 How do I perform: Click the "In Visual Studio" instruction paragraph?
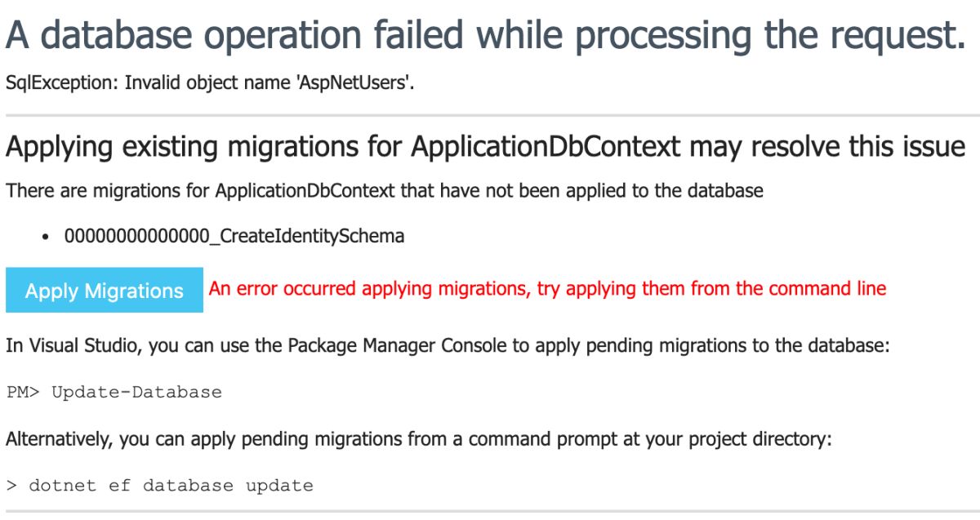point(447,345)
